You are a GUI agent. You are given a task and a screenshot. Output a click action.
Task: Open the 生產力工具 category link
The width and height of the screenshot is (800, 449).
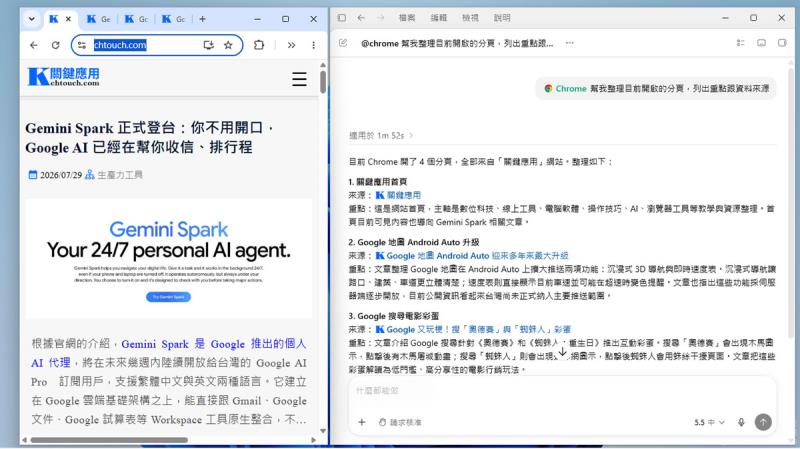click(120, 175)
